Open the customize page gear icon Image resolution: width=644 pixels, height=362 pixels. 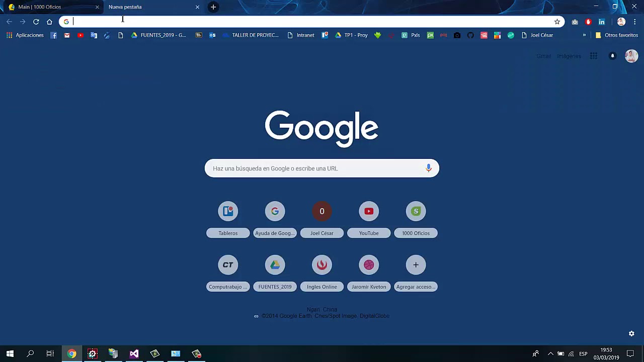pyautogui.click(x=631, y=333)
